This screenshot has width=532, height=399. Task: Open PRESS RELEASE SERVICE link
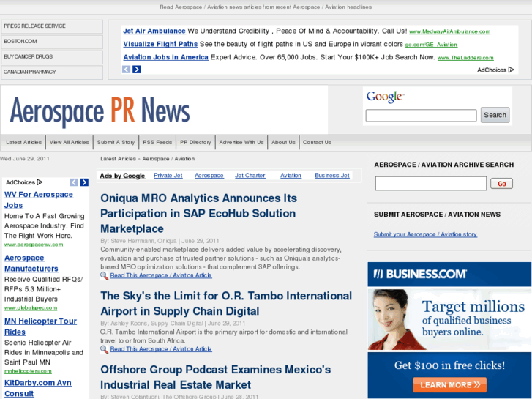click(x=52, y=26)
